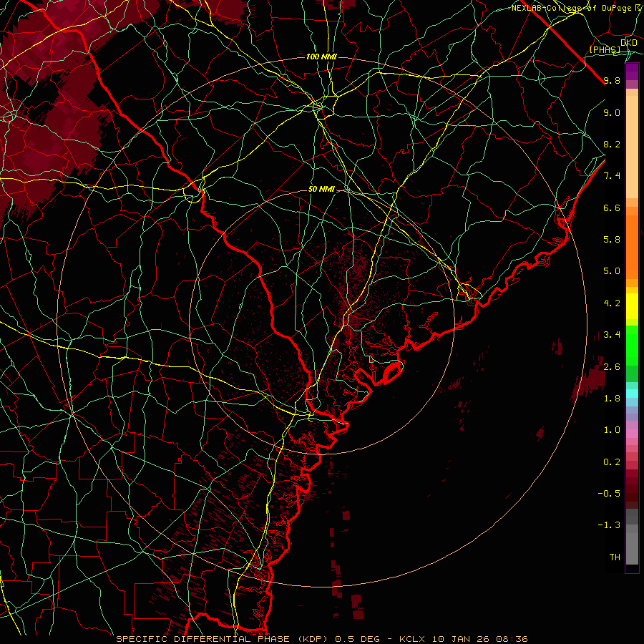Click the "50 NMI" range ring label

[x=321, y=190]
